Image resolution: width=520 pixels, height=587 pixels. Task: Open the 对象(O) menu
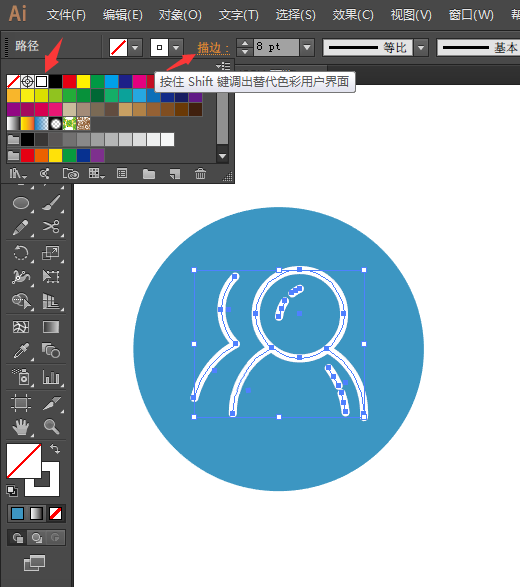(x=180, y=15)
